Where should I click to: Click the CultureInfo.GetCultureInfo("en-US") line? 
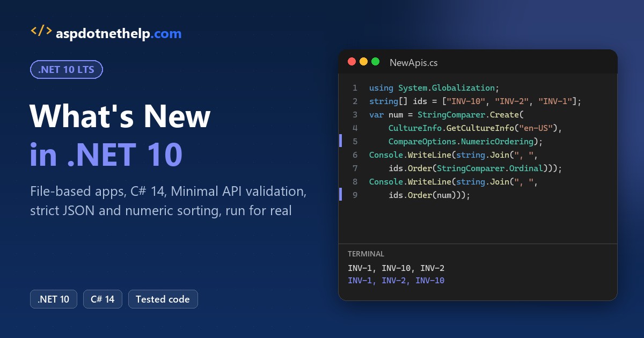click(475, 128)
